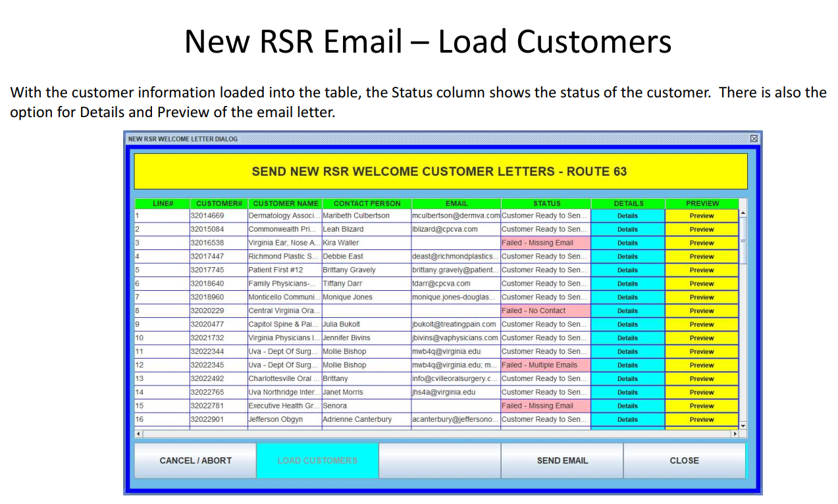Preview email for Richmond Plastic S... row
The height and width of the screenshot is (504, 838).
pyautogui.click(x=702, y=257)
